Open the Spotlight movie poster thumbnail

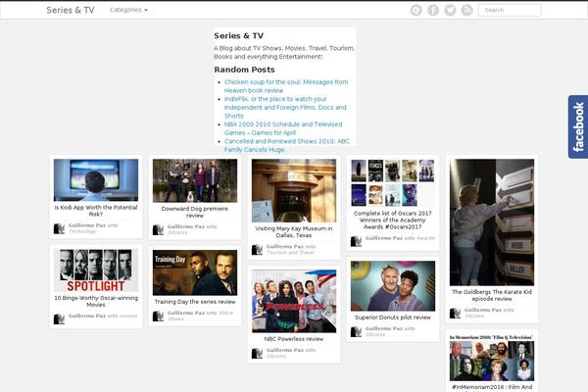pyautogui.click(x=96, y=270)
